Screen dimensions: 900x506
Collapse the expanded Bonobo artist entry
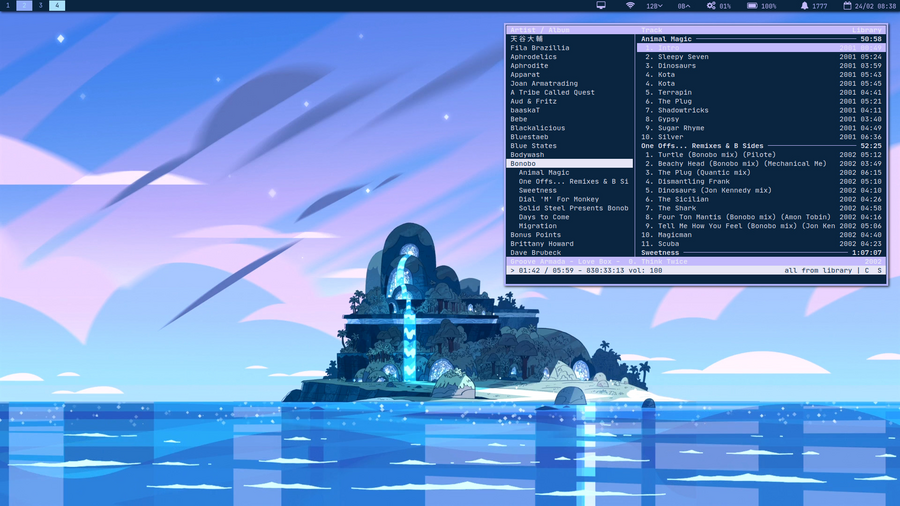click(x=524, y=164)
